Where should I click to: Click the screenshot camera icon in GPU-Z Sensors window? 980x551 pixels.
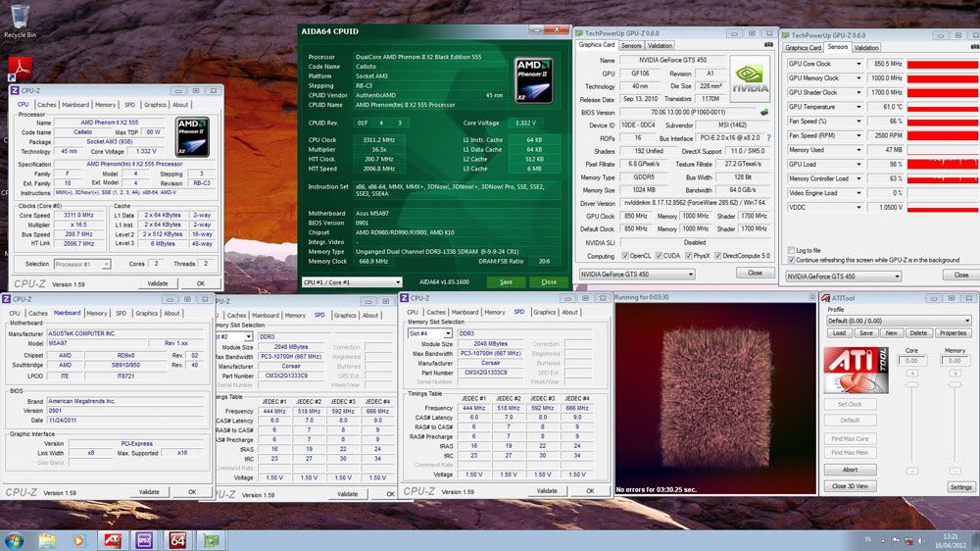[975, 47]
